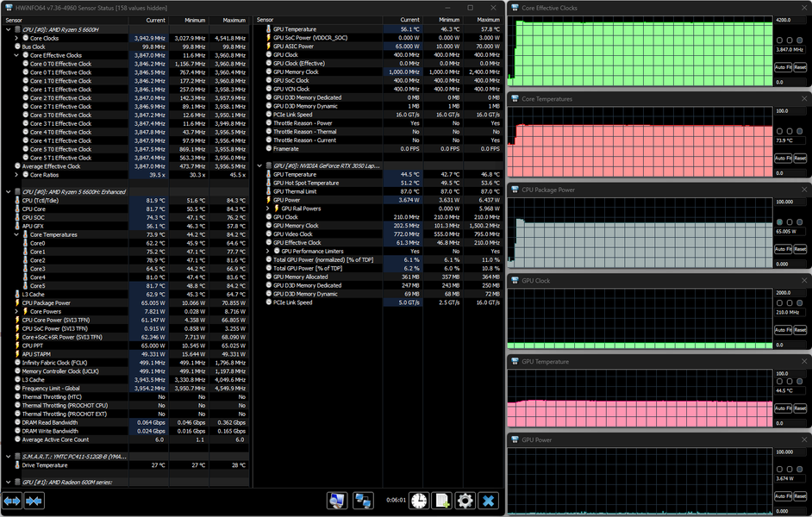The image size is (812, 517).
Task: Start logging with the sheet-plus icon
Action: [441, 501]
